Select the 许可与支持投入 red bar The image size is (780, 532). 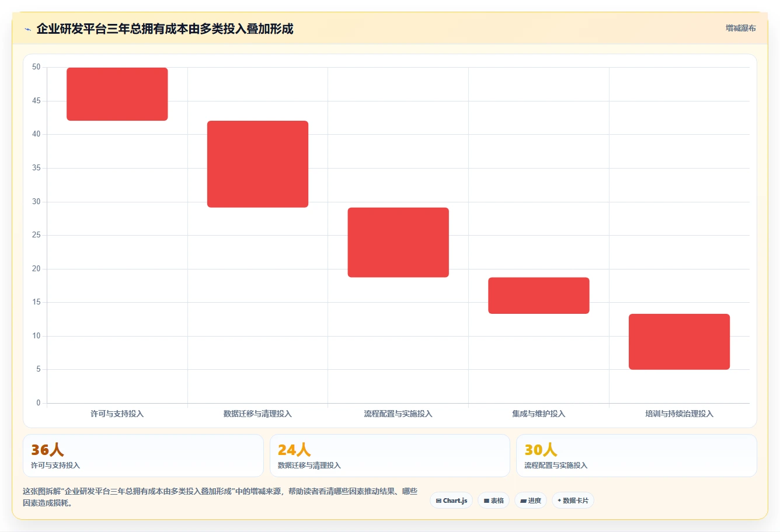(117, 94)
